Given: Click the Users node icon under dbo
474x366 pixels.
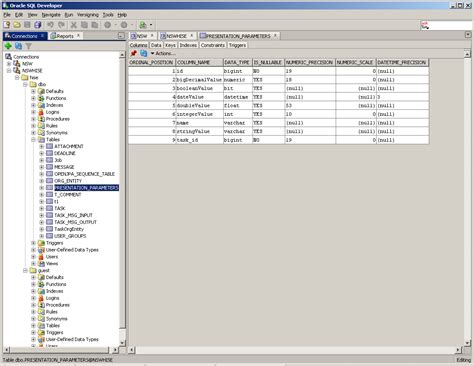Looking at the screenshot, I should pyautogui.click(x=41, y=257).
